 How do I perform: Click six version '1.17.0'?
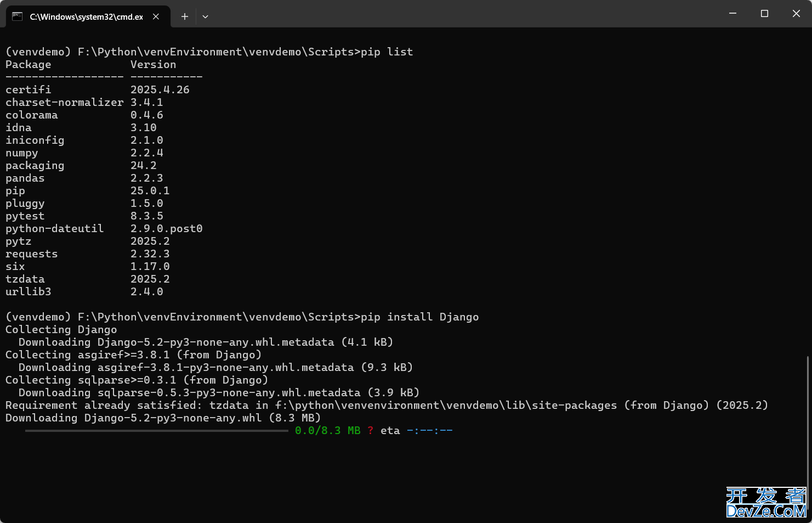(150, 266)
